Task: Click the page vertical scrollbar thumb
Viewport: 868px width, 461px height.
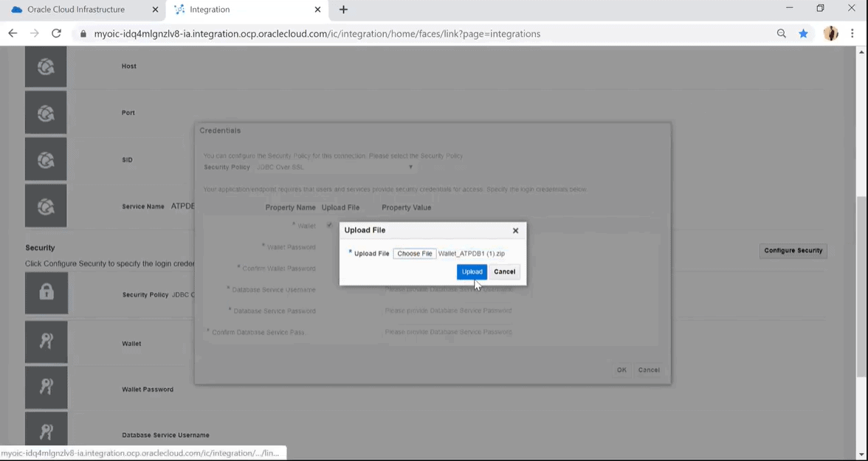Action: click(x=862, y=287)
